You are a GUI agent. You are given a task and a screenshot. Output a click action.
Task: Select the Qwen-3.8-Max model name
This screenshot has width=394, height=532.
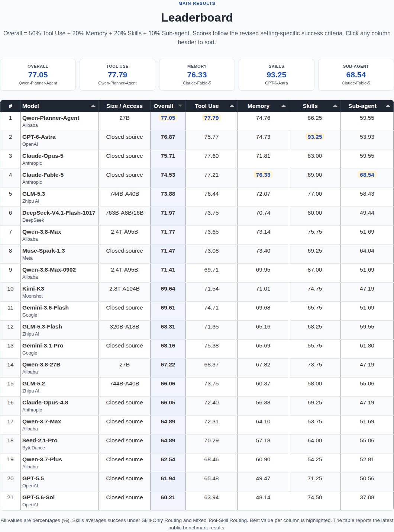coord(42,232)
